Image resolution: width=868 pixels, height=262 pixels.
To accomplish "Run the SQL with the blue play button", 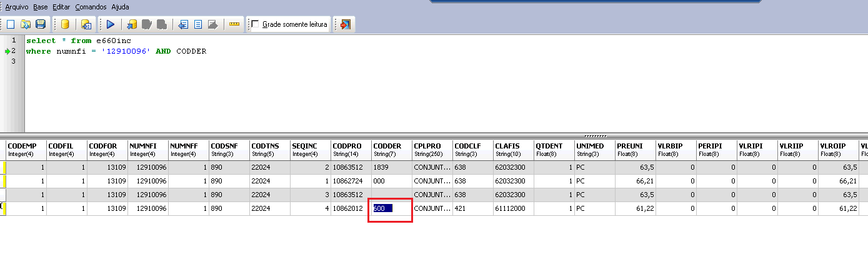I will 111,25.
